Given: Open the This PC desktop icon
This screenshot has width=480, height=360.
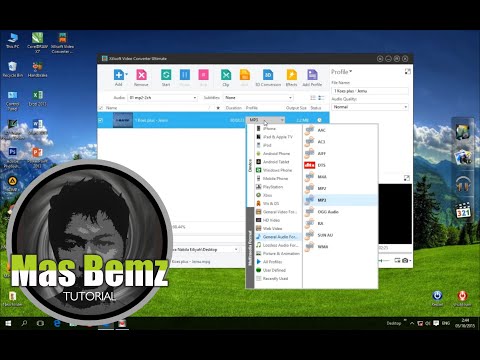Looking at the screenshot, I should [13, 41].
